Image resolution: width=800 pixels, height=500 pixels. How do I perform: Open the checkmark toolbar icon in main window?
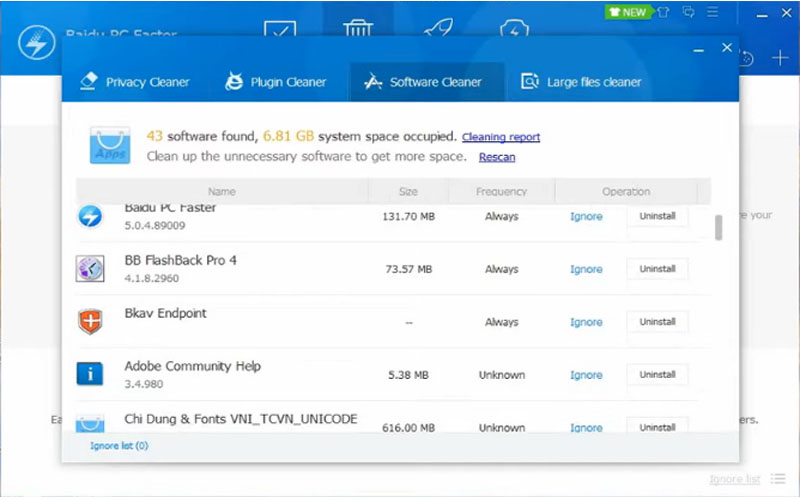(280, 28)
